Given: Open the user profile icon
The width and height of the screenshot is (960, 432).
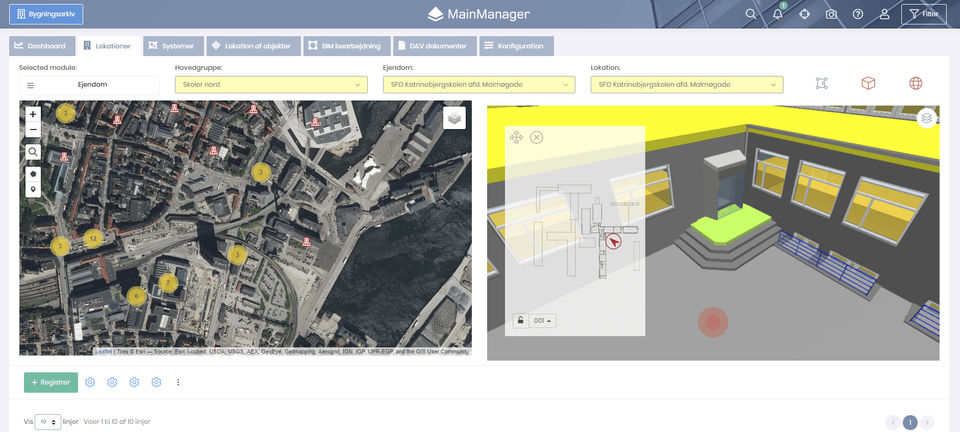Looking at the screenshot, I should click(x=885, y=14).
